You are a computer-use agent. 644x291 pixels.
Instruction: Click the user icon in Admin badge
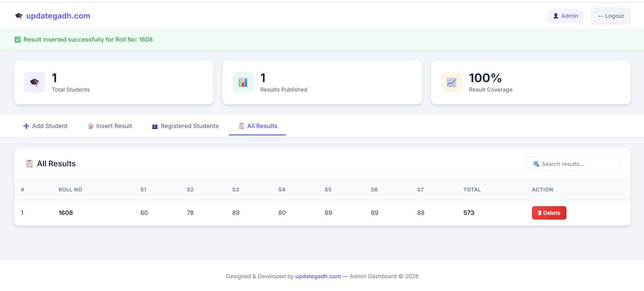point(556,16)
